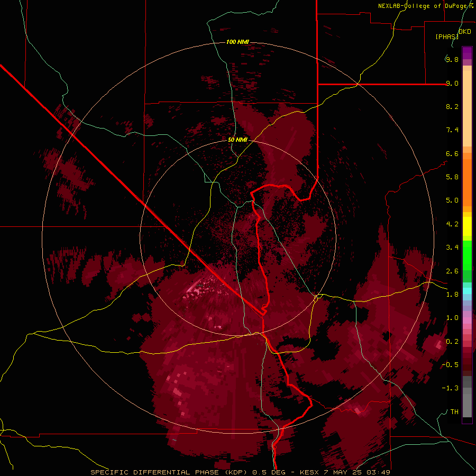Click the 5.0 scale value

pos(452,200)
